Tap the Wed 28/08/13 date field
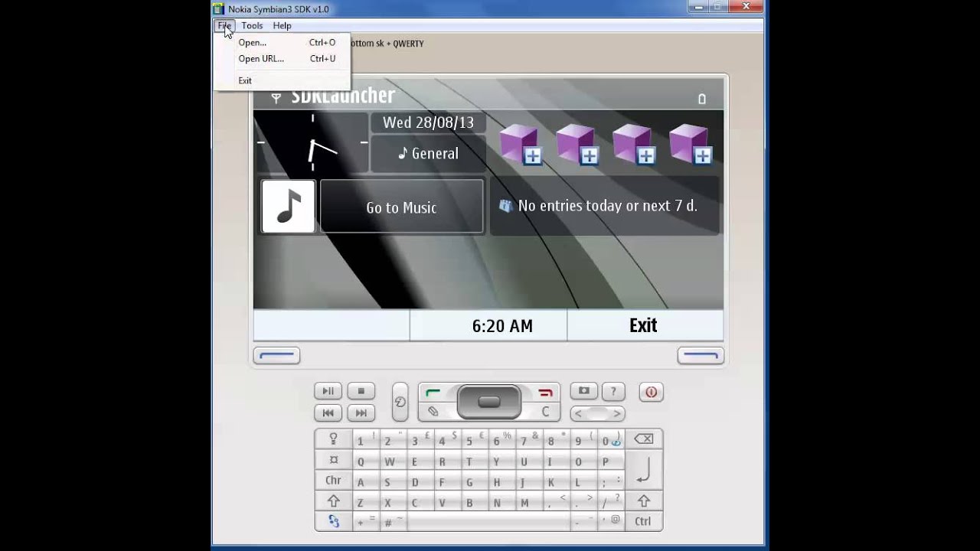Viewport: 980px width, 551px height. tap(428, 122)
